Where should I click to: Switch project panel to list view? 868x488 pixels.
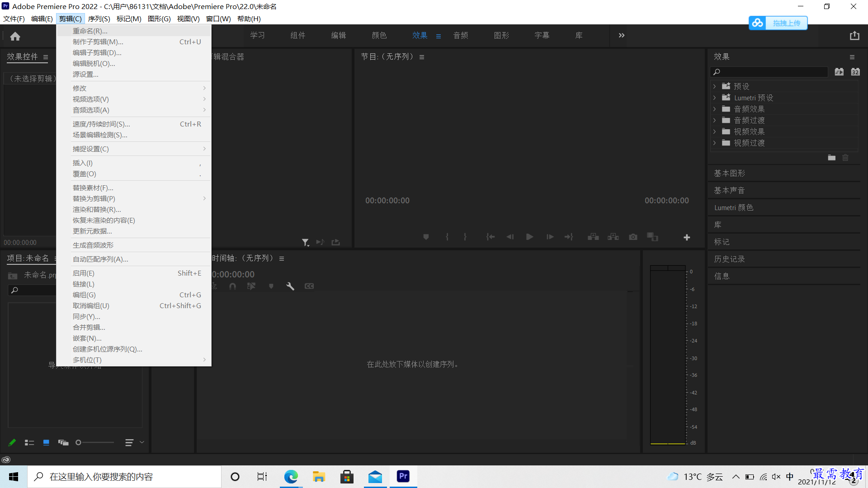click(29, 442)
